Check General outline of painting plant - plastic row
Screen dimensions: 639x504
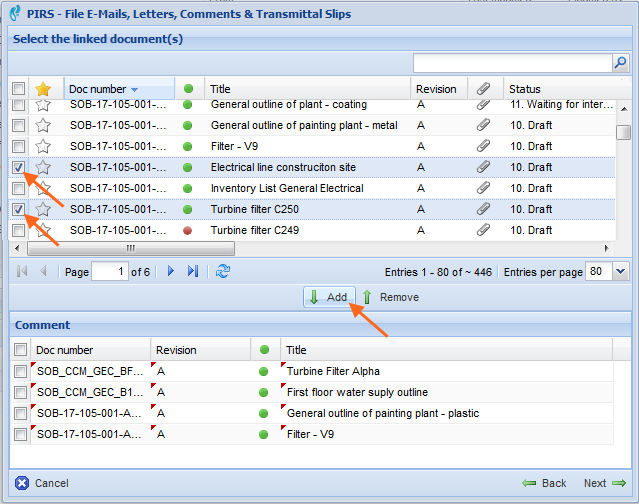point(20,414)
